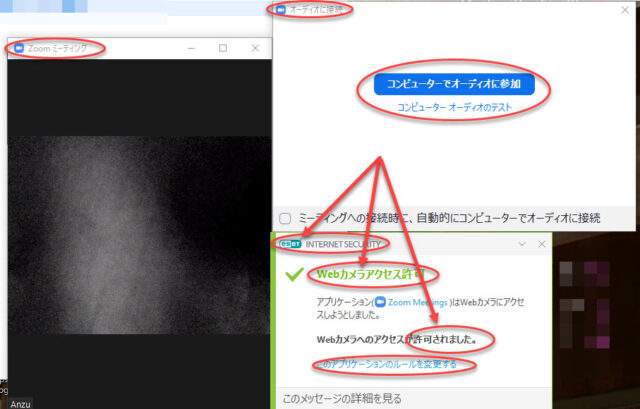The width and height of the screenshot is (640, 409).
Task: Click the Anzu participant name label
Action: [20, 404]
